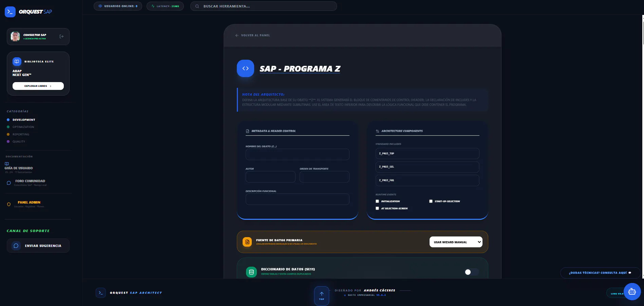
Task: Click the Autor input field
Action: pos(270,177)
